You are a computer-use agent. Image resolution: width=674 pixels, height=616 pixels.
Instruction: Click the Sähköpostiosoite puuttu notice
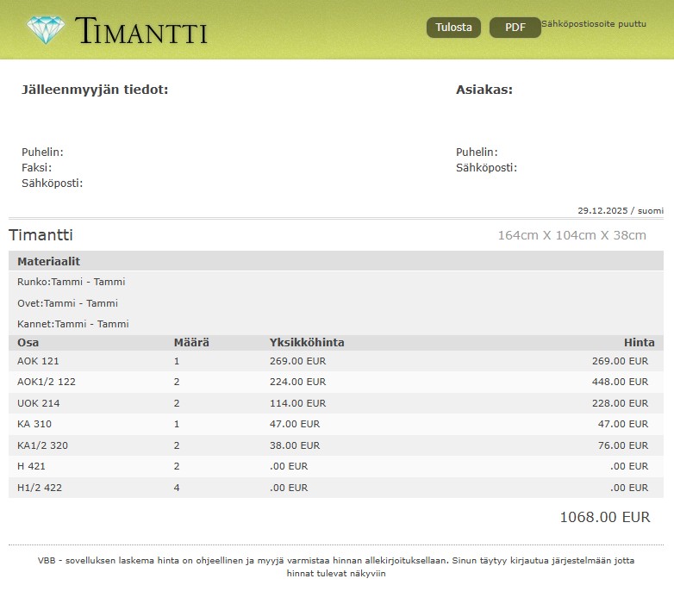[x=594, y=24]
